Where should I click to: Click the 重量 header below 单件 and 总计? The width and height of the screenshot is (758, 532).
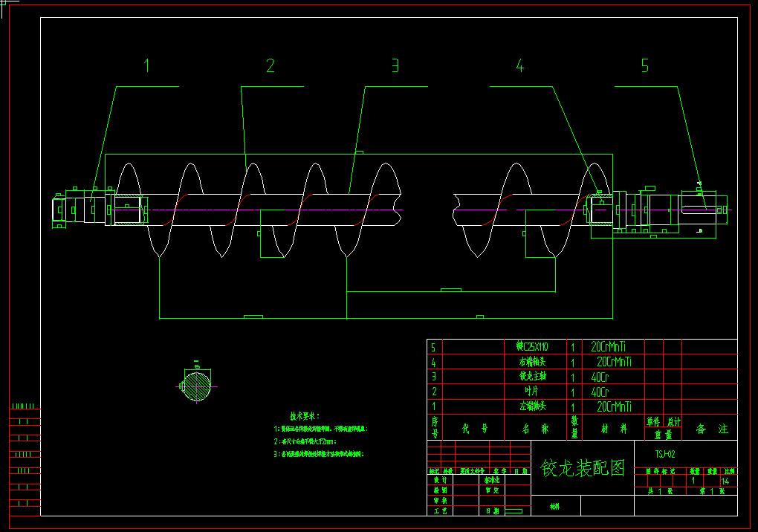(x=663, y=435)
